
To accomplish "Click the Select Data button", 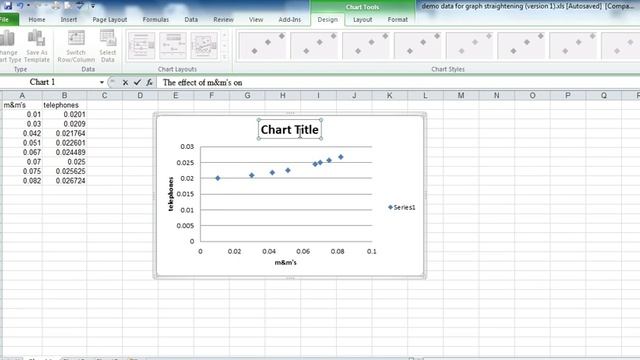I will pos(107,46).
